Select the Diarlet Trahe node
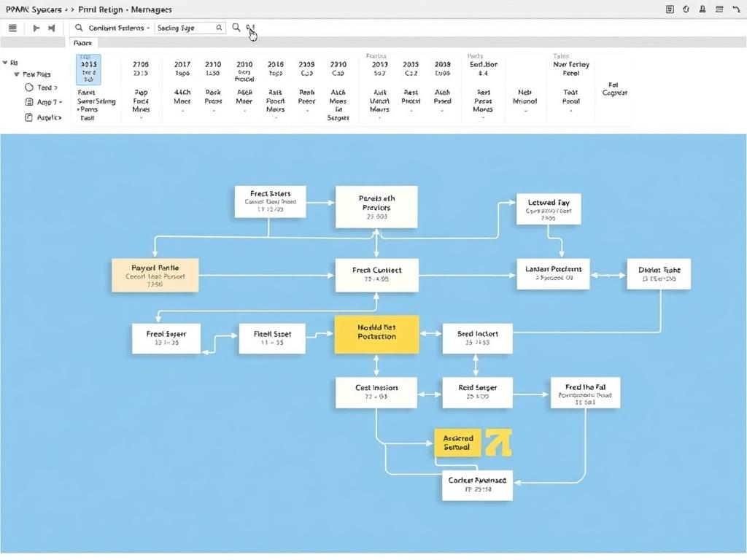The height and width of the screenshot is (560, 747). click(659, 274)
